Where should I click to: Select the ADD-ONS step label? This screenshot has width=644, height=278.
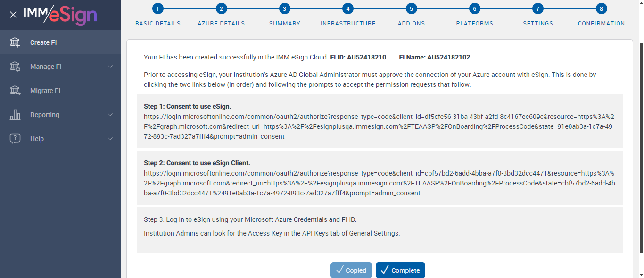click(x=411, y=24)
